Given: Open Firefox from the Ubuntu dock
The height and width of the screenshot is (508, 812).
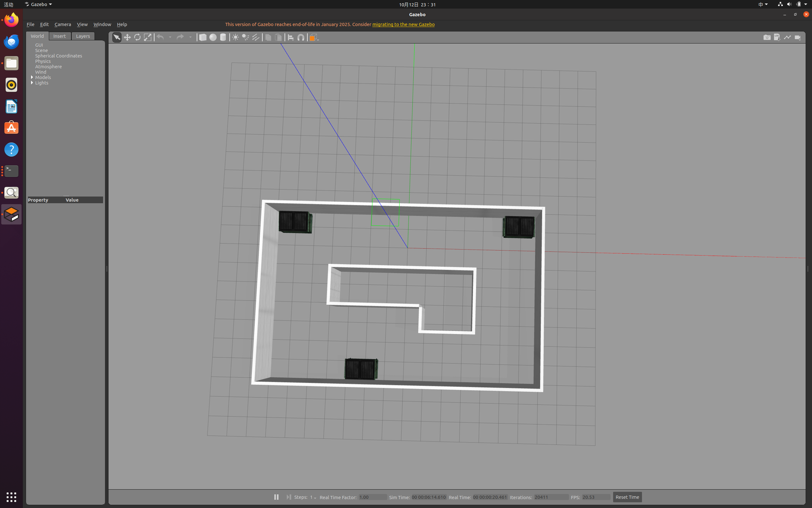Looking at the screenshot, I should click(11, 20).
